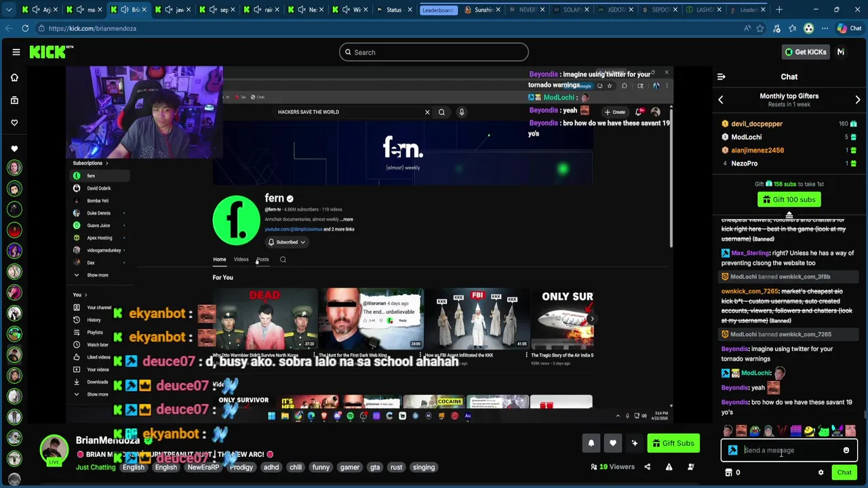
Task: Click the Gift 100 subs button
Action: click(x=789, y=199)
